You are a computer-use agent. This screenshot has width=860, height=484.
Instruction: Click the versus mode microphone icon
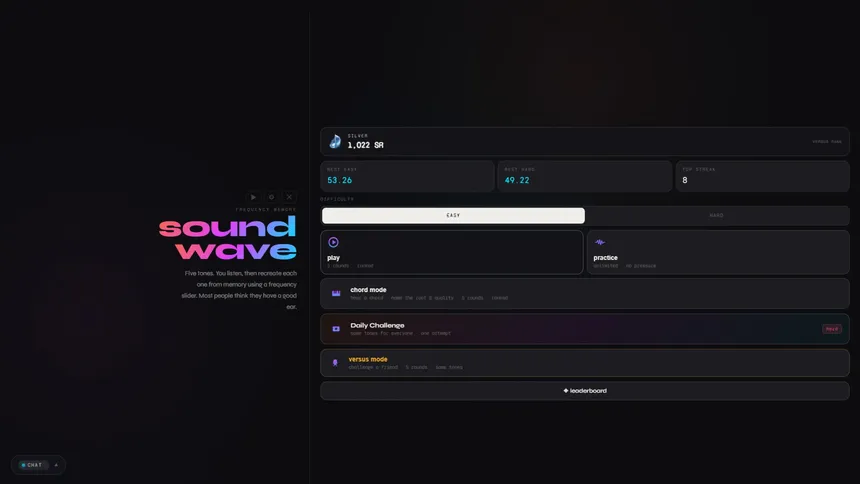pyautogui.click(x=335, y=363)
